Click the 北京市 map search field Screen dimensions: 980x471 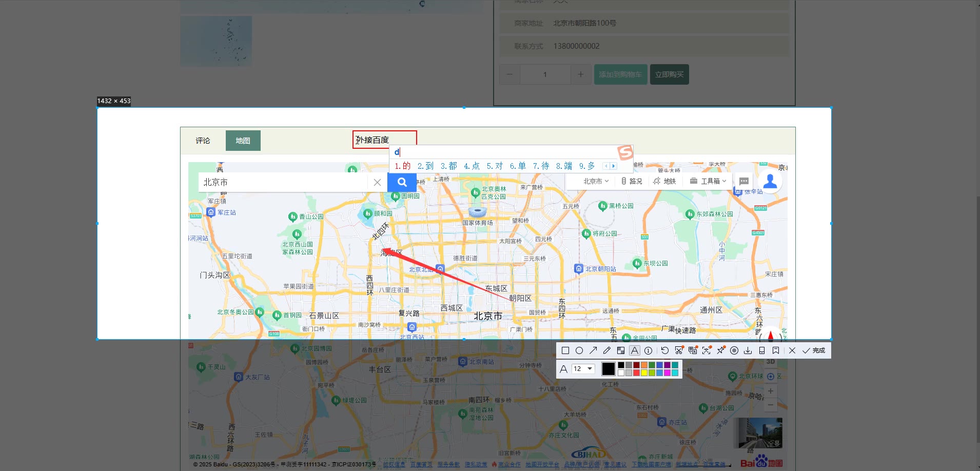pos(282,182)
